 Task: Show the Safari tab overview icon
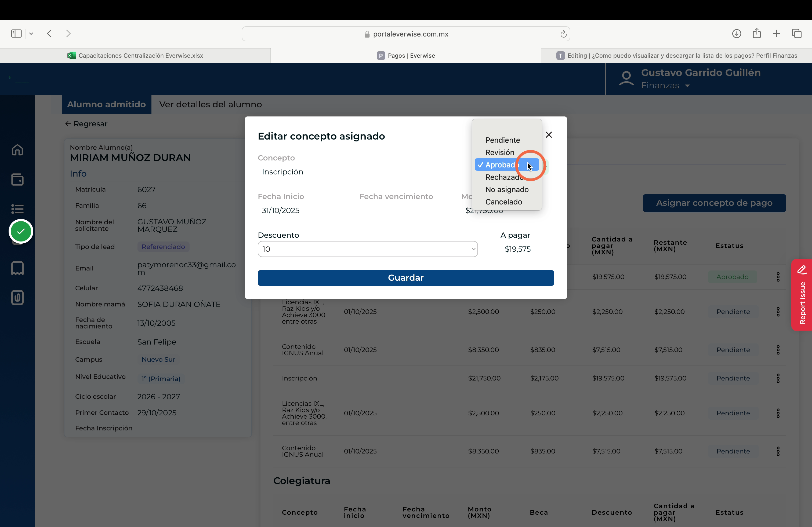click(797, 33)
